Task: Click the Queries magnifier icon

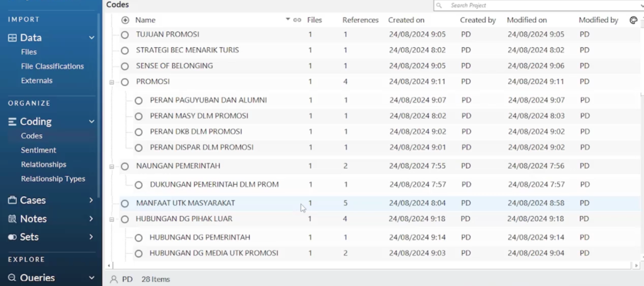Action: point(13,278)
